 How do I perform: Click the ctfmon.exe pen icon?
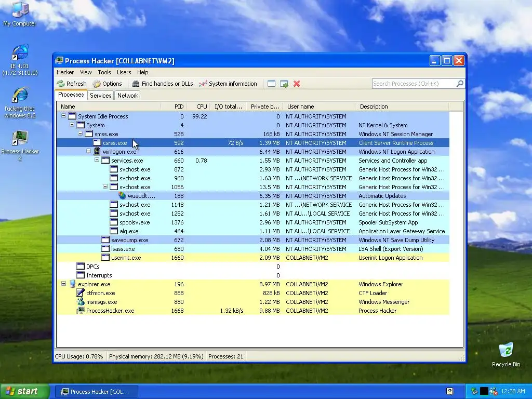pos(81,293)
